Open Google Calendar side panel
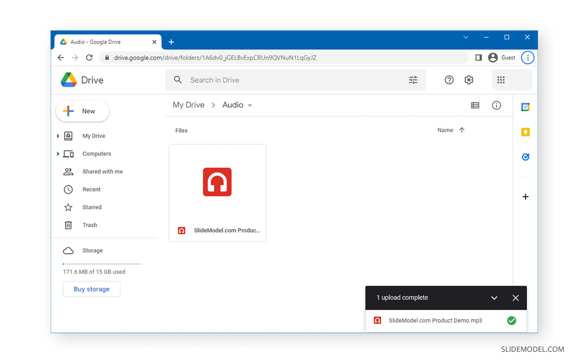 click(525, 107)
